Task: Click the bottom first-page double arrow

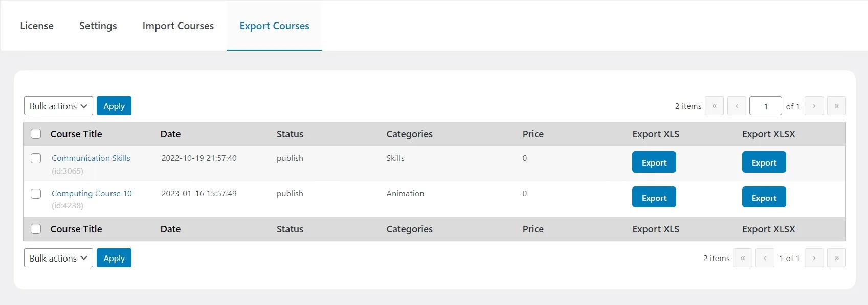Action: pos(742,258)
